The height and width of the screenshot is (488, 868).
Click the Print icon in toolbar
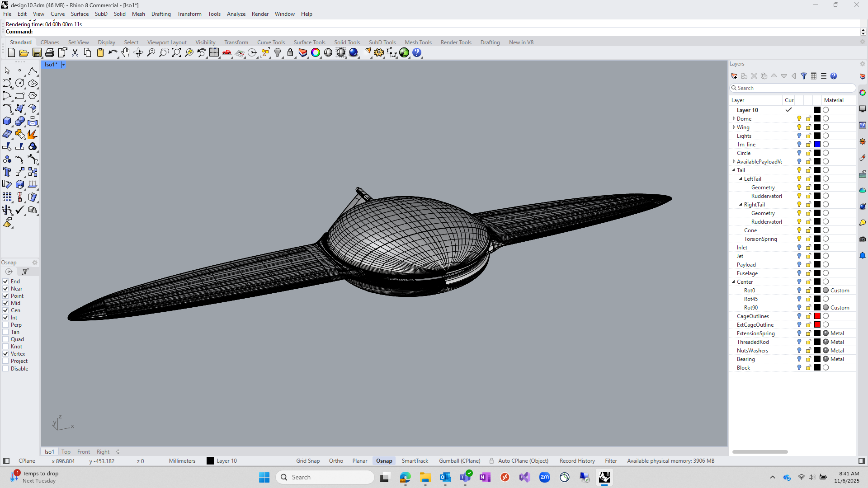(50, 53)
